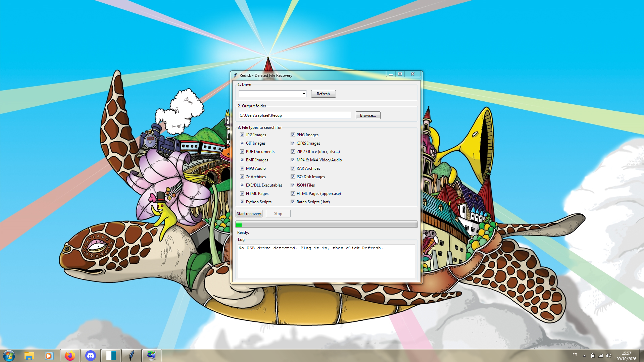The image size is (644, 362).
Task: Toggle ZIP / Office checkbox
Action: [x=293, y=152]
